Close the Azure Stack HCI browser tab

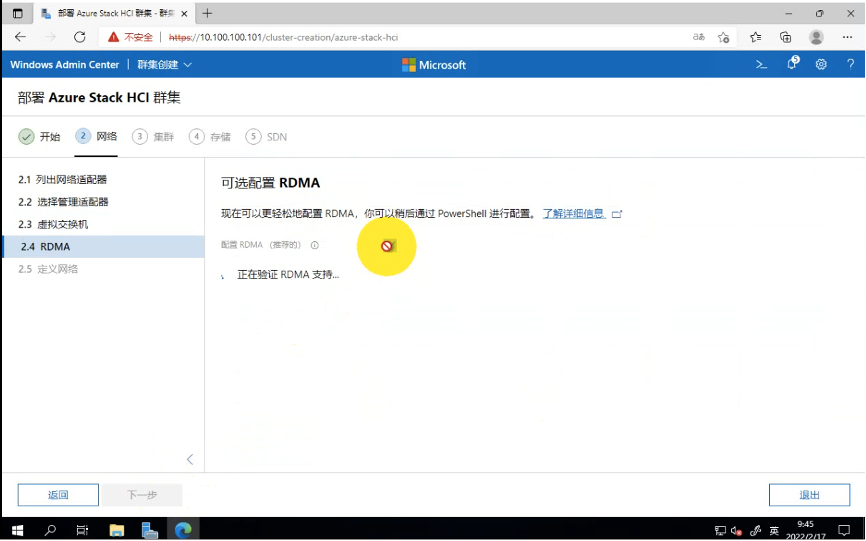[184, 13]
